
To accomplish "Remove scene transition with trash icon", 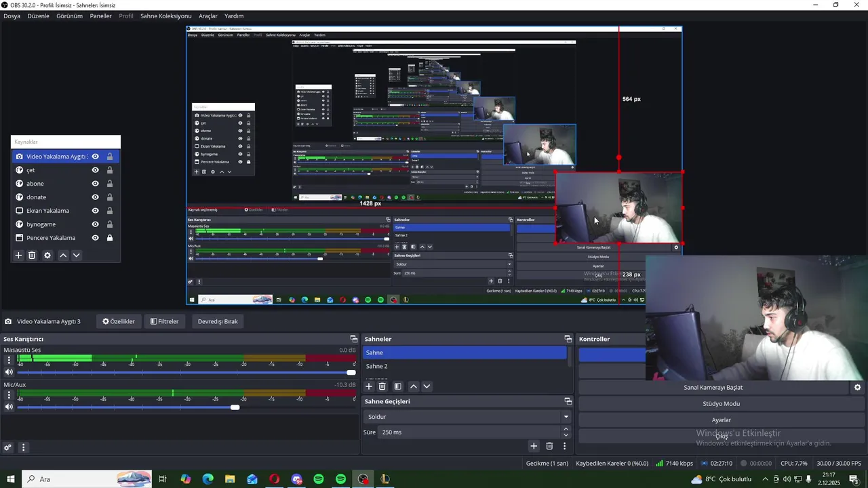I will click(549, 446).
